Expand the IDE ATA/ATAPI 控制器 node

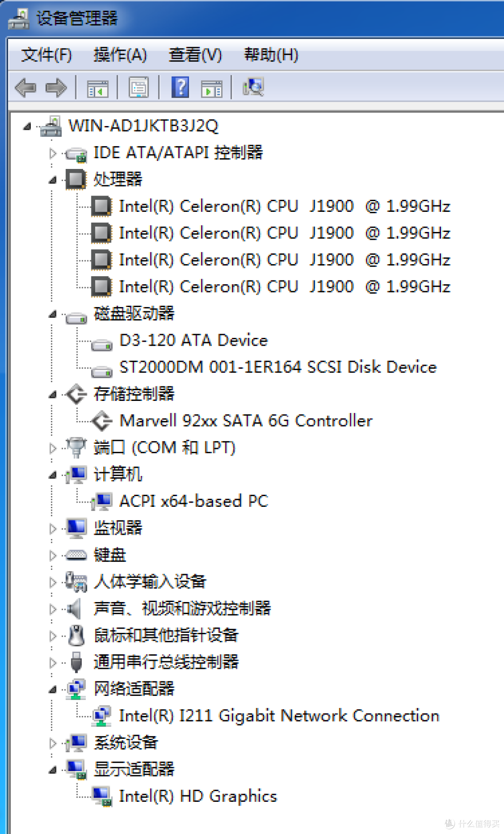point(53,153)
